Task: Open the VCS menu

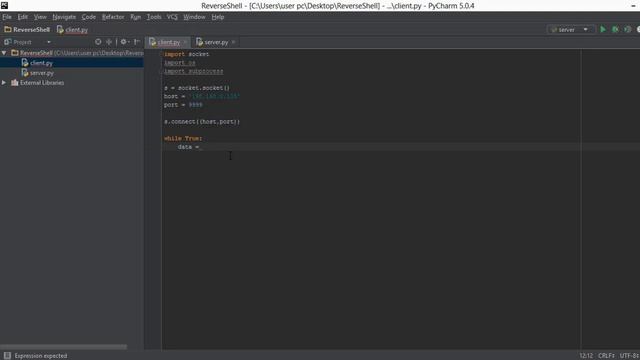Action: (172, 17)
